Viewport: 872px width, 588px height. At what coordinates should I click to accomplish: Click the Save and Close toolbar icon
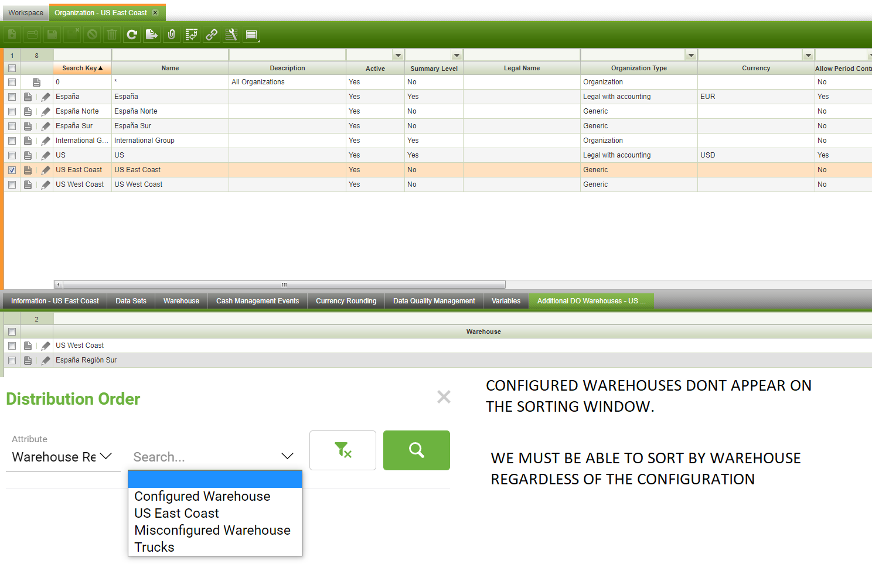click(72, 35)
